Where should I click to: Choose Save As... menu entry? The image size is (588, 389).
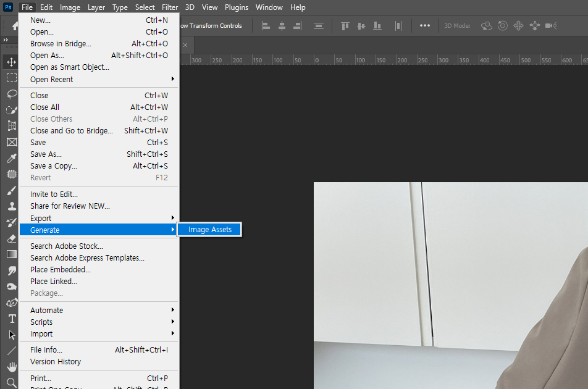[99, 154]
